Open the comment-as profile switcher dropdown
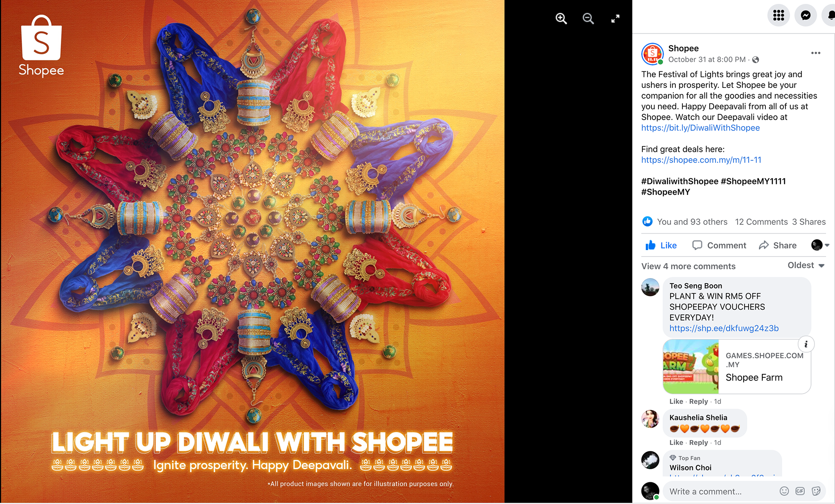 coord(820,245)
